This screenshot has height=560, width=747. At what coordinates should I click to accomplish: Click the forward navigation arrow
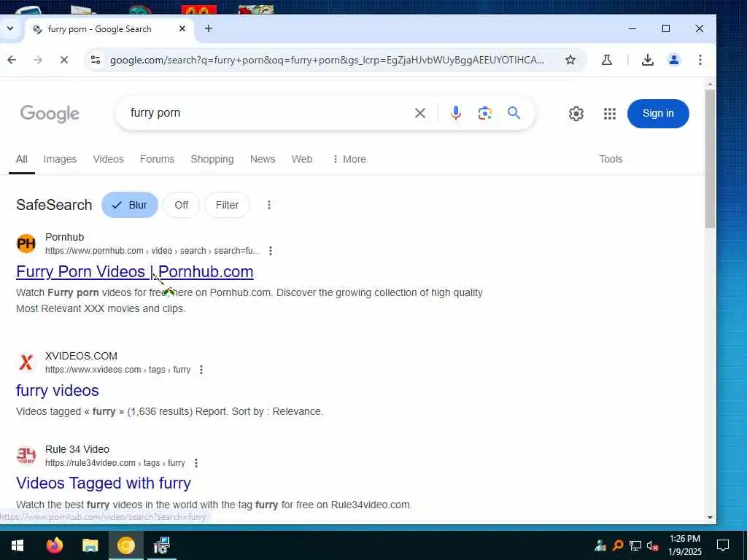(x=38, y=60)
